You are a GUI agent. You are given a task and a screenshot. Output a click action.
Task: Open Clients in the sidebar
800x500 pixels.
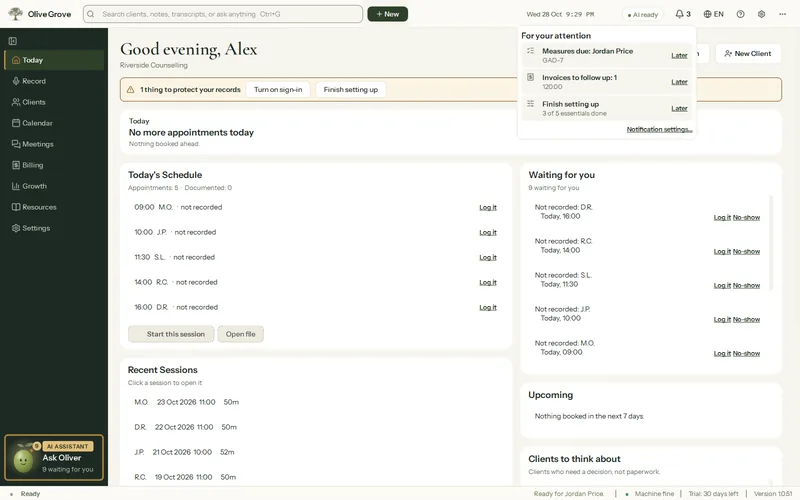[54, 102]
